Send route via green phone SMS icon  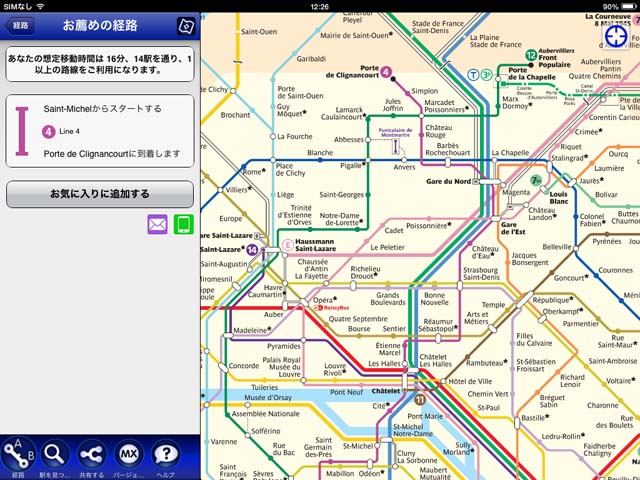tap(184, 224)
